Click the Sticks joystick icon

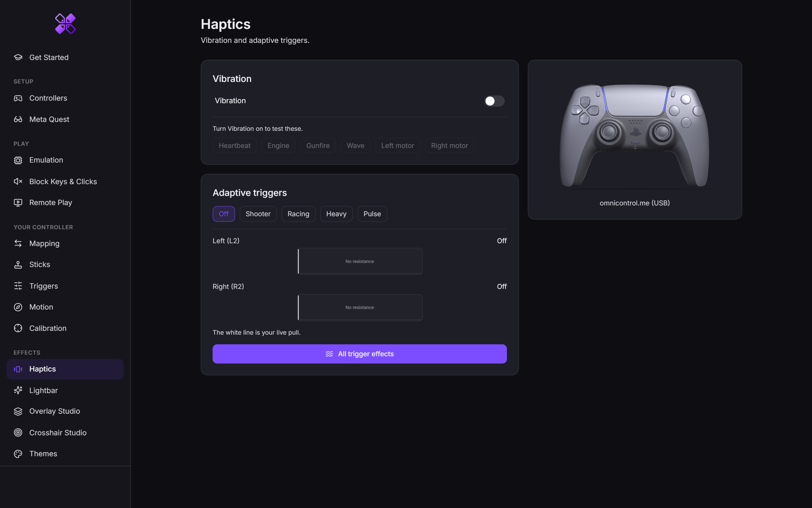pyautogui.click(x=18, y=265)
